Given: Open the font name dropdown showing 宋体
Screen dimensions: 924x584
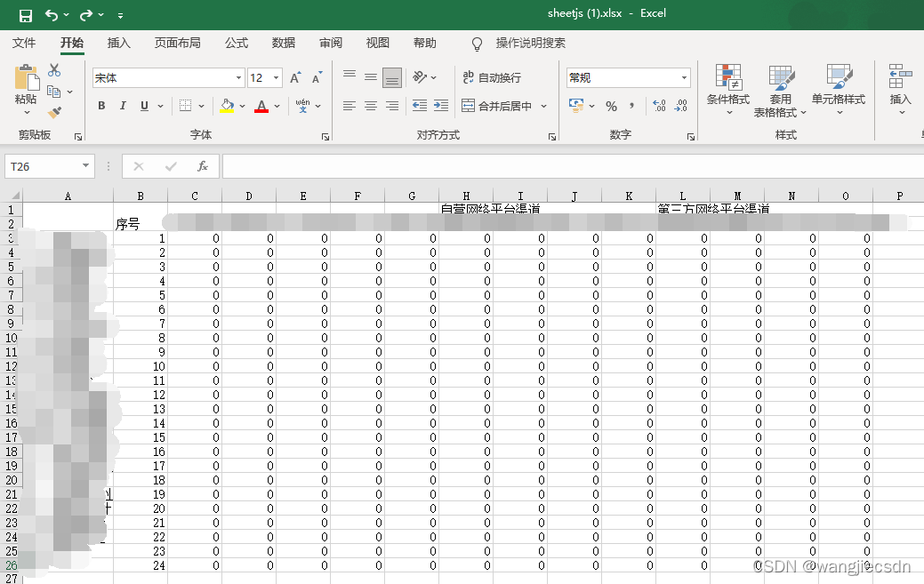Looking at the screenshot, I should click(238, 77).
